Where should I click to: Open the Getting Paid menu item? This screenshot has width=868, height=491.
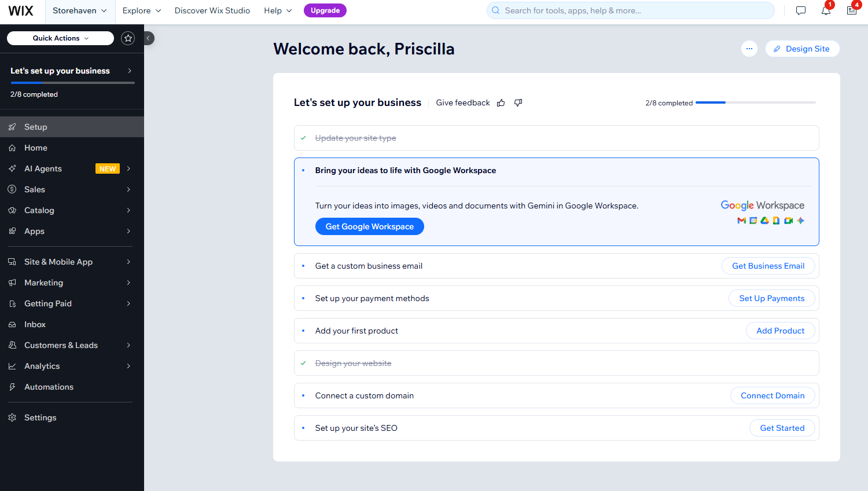point(72,303)
